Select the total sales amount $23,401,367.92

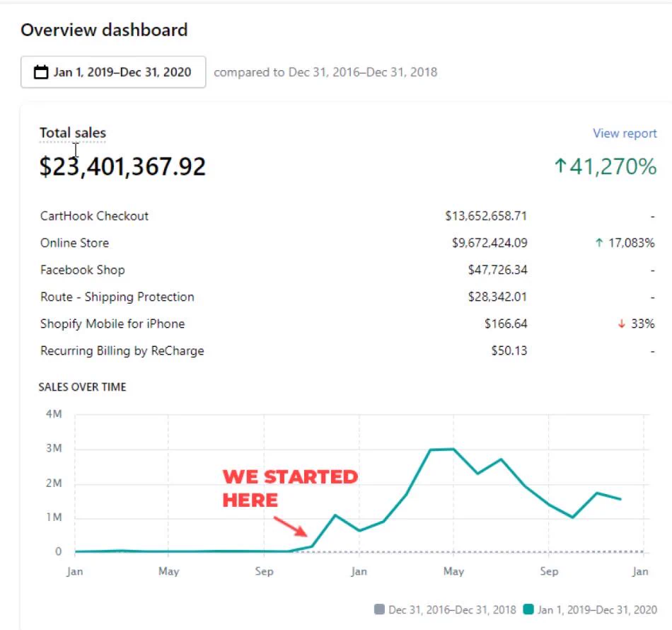click(x=122, y=166)
